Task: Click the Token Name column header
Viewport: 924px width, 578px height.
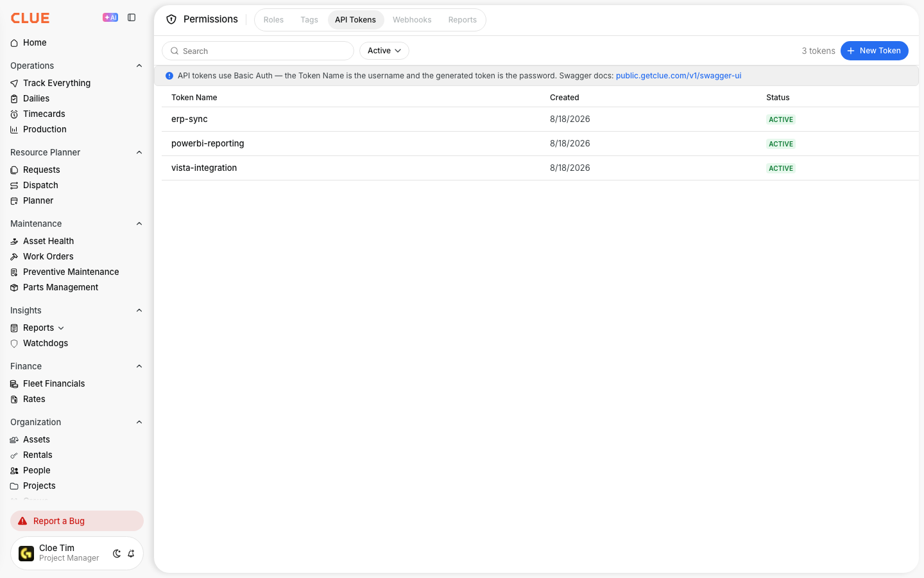Action: 194,98
